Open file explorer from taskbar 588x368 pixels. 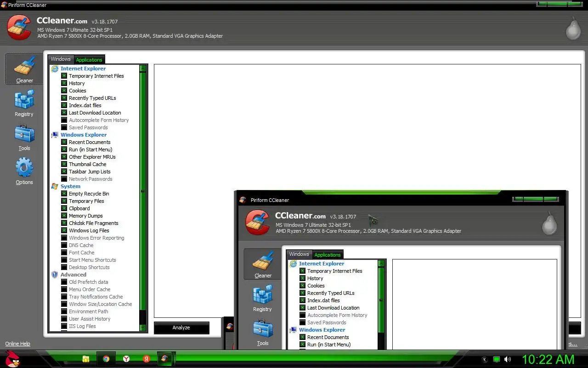click(85, 359)
